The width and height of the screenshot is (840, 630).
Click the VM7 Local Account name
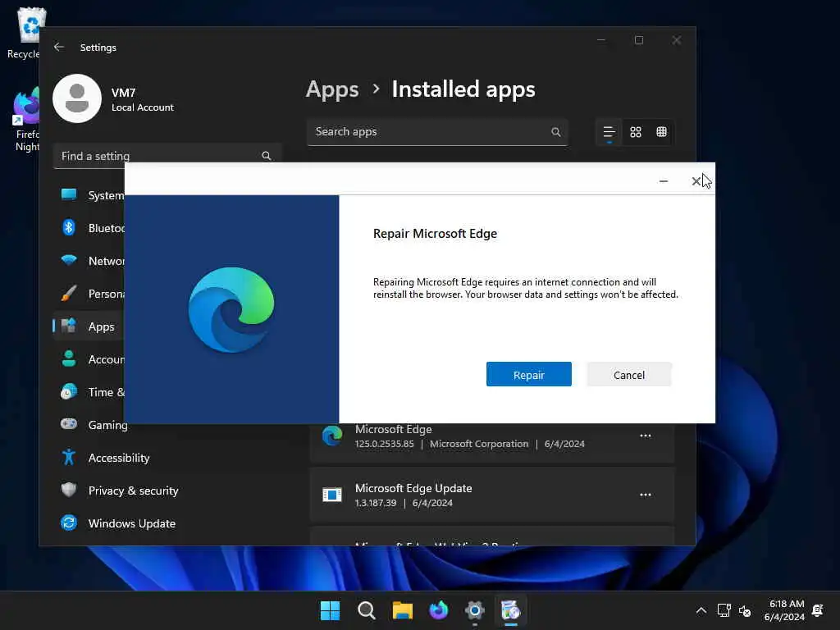coord(143,99)
